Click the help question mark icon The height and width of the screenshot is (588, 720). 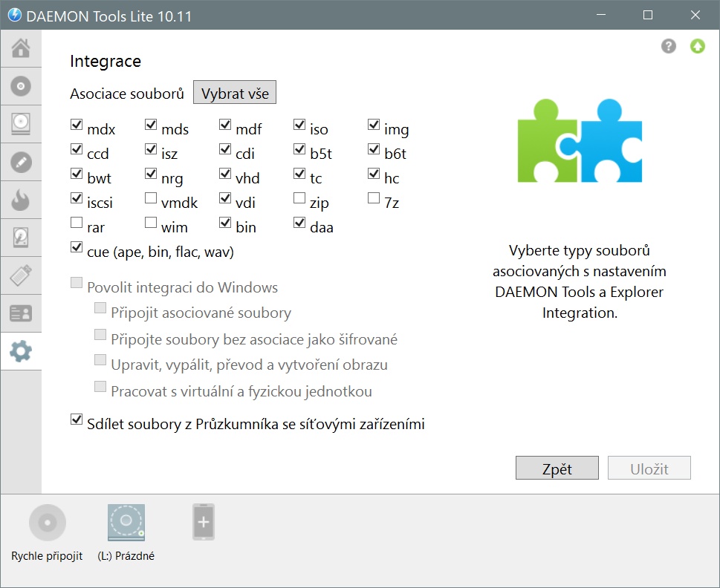point(669,46)
